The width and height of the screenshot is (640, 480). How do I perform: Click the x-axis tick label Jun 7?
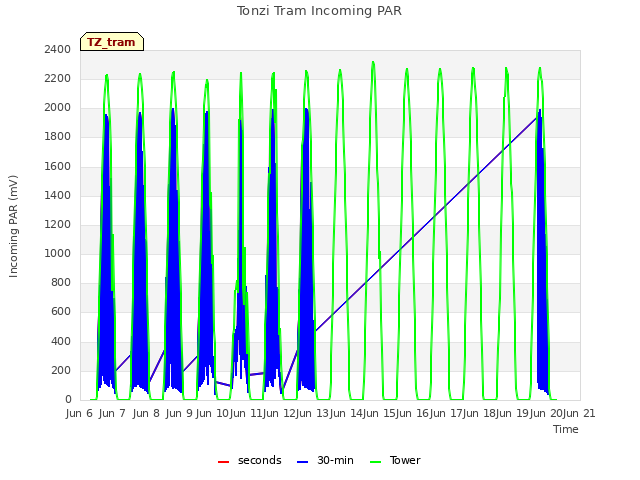tap(112, 413)
